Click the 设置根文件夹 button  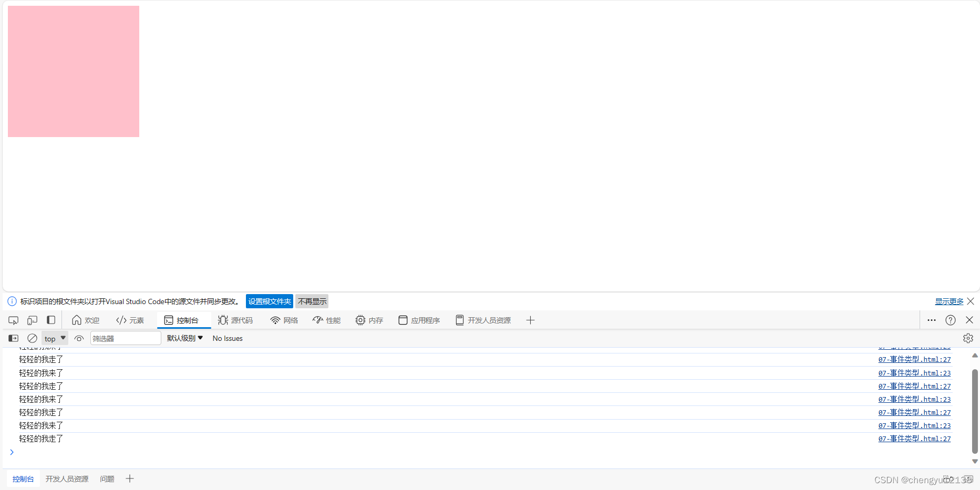pyautogui.click(x=269, y=301)
